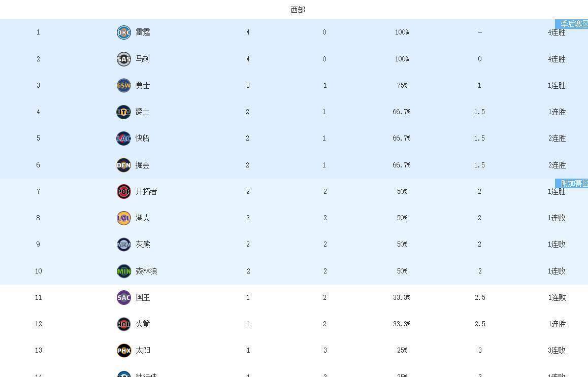Click the MIN Timberwolves team logo

coord(124,271)
